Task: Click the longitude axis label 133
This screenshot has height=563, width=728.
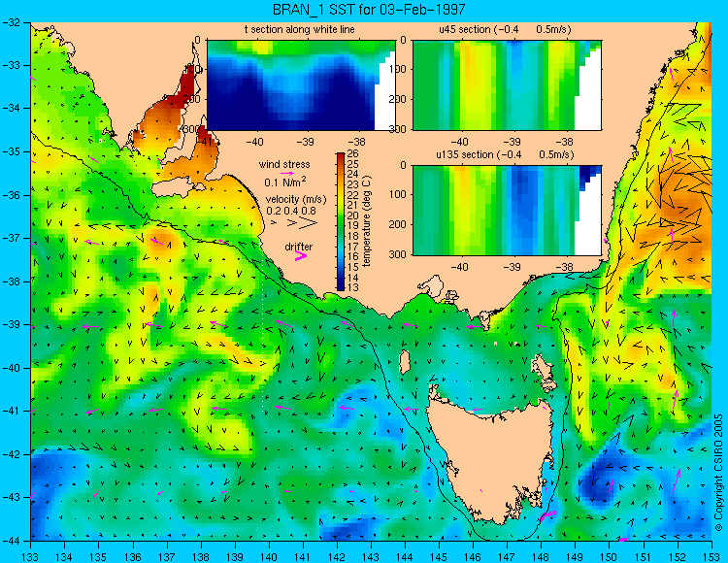Action: point(31,557)
